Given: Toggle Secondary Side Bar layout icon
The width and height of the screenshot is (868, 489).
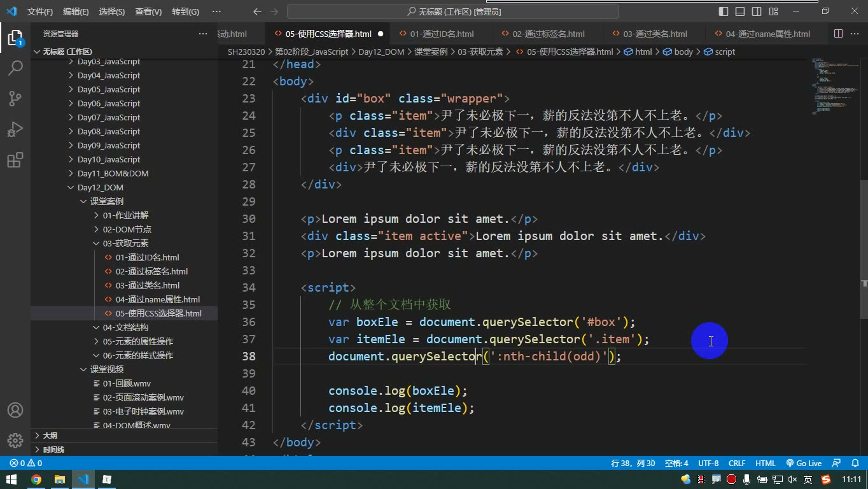Looking at the screenshot, I should coord(757,11).
